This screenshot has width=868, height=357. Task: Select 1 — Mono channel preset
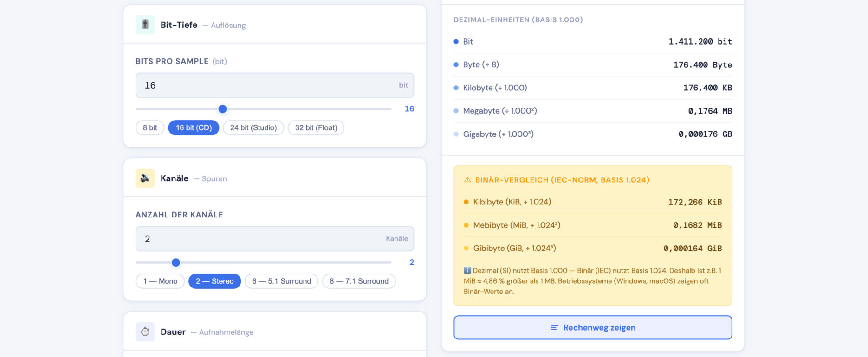(160, 281)
